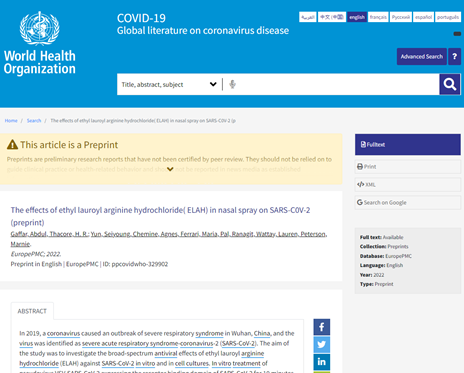Click 'Database: EuropePMC' in sidebar

pyautogui.click(x=386, y=256)
